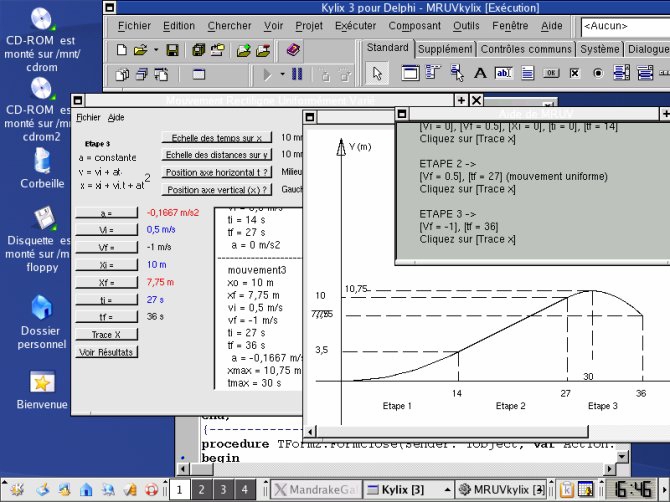Image resolution: width=670 pixels, height=502 pixels.
Task: Open the Edition menu
Action: 179,26
